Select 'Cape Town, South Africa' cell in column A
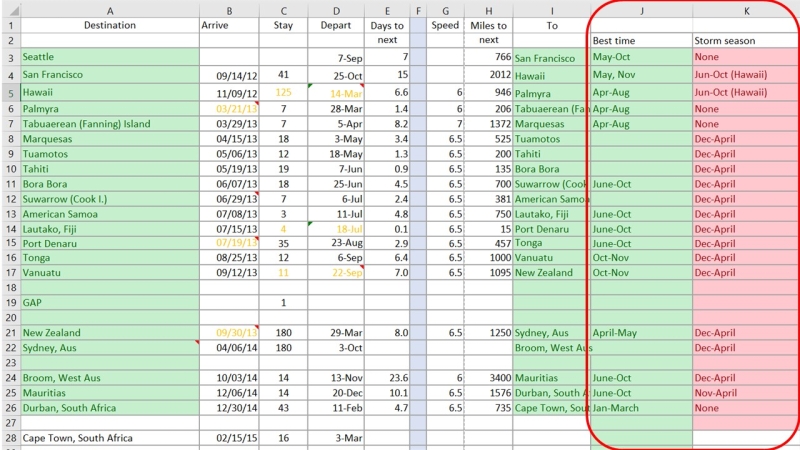Viewport: 800px width, 450px height. [110, 438]
